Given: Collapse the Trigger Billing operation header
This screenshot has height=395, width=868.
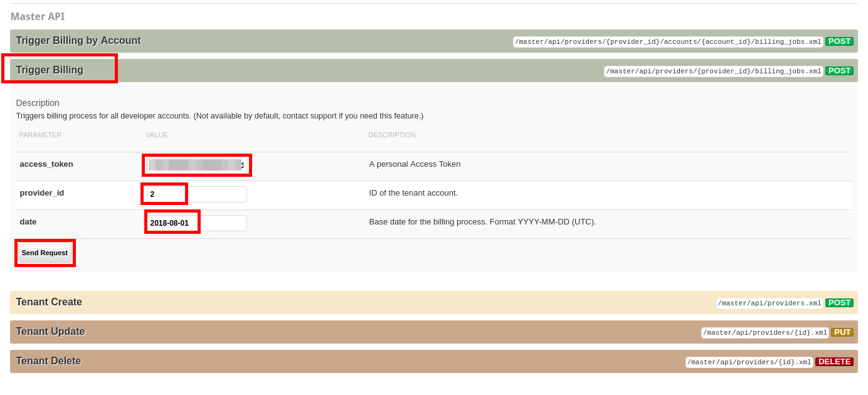Looking at the screenshot, I should (50, 70).
